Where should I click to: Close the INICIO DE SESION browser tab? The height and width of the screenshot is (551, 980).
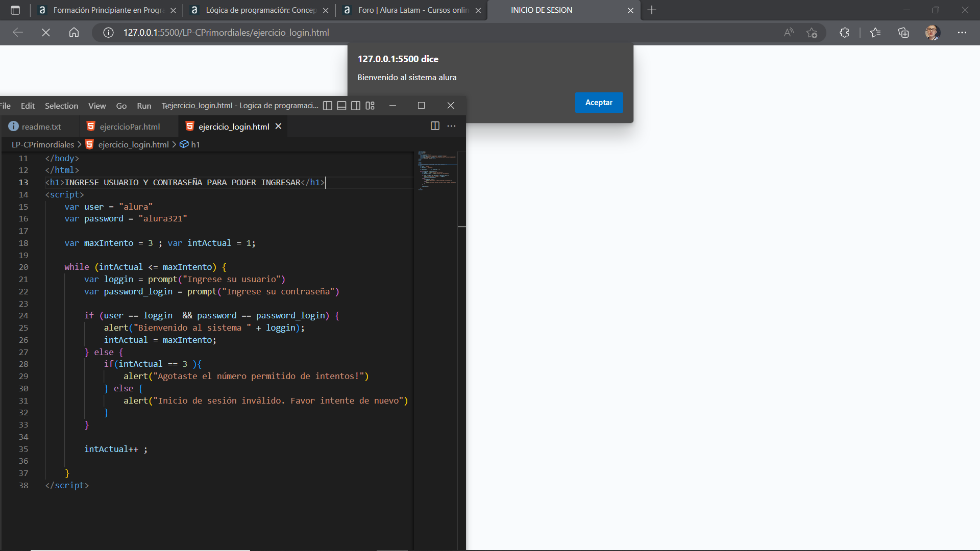(630, 10)
